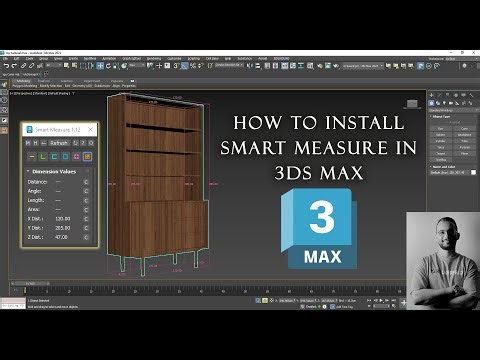Activate the Select and Scale tool

(116, 66)
